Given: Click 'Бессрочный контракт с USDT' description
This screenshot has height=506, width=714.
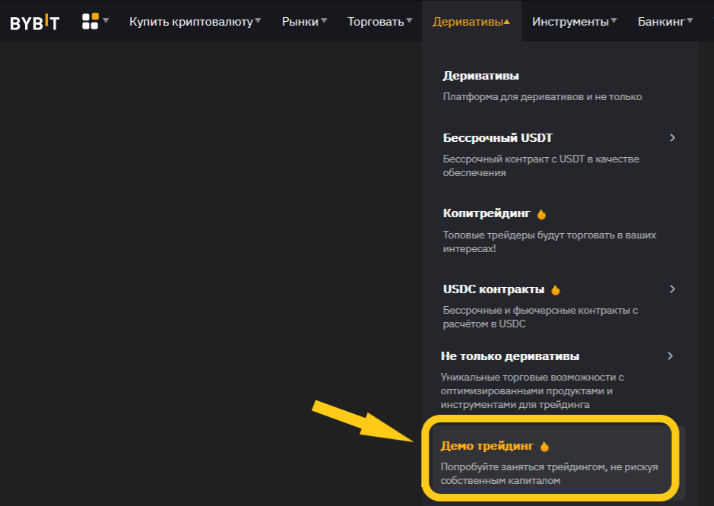Looking at the screenshot, I should click(x=541, y=166).
